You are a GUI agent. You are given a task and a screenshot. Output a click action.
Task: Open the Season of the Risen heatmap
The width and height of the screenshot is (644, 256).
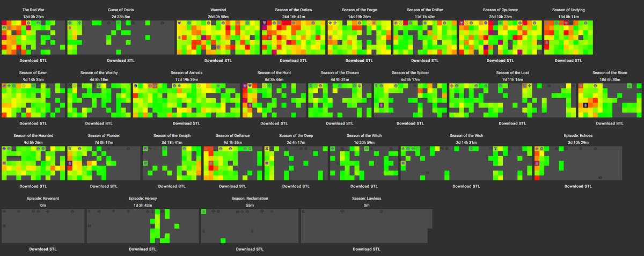tap(610, 100)
